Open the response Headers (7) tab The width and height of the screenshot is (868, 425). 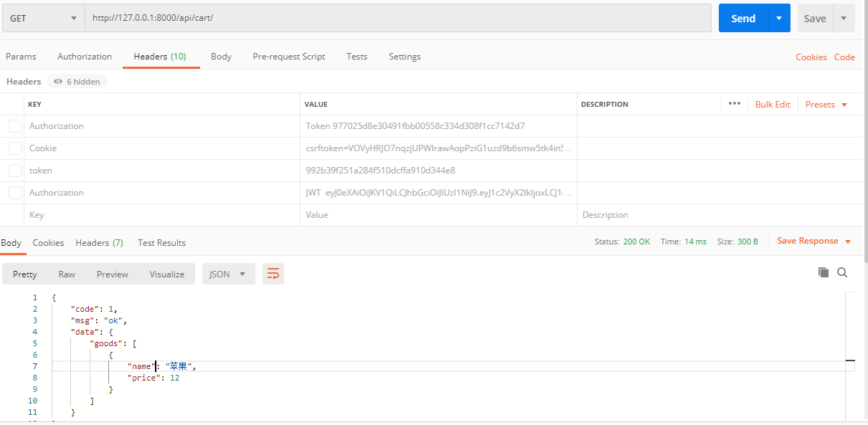[x=99, y=243]
